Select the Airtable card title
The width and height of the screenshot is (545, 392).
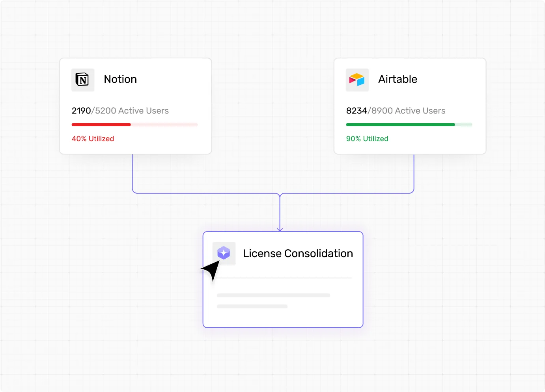click(x=398, y=79)
